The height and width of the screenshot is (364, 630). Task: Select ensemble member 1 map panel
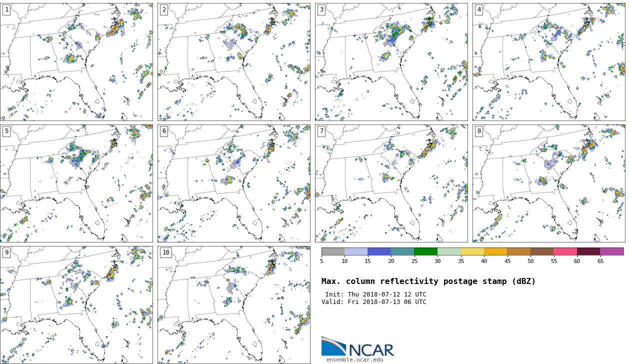pos(76,62)
